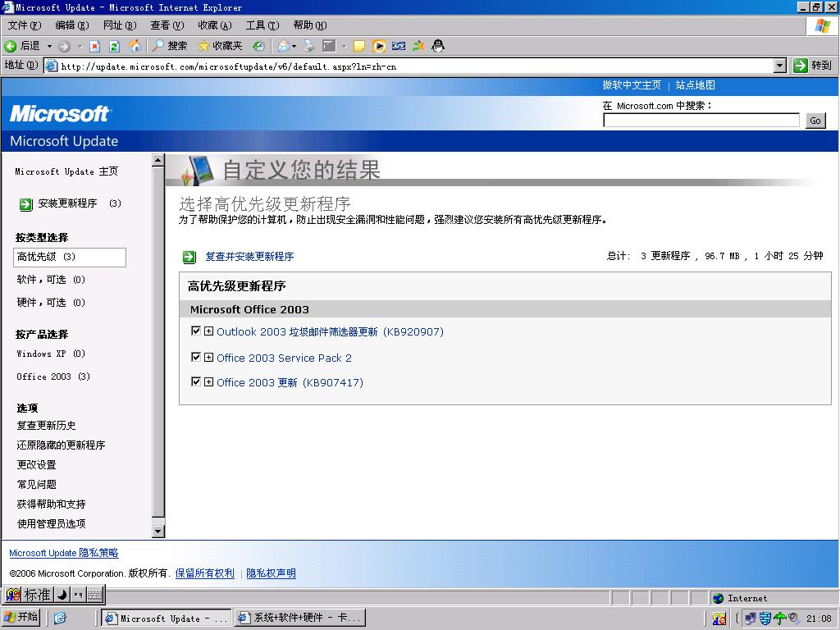
Task: Click the Mail envelope toolbar icon
Action: 283,46
